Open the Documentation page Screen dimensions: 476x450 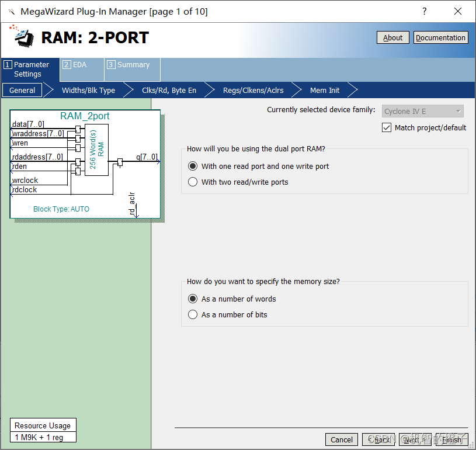[x=440, y=37]
